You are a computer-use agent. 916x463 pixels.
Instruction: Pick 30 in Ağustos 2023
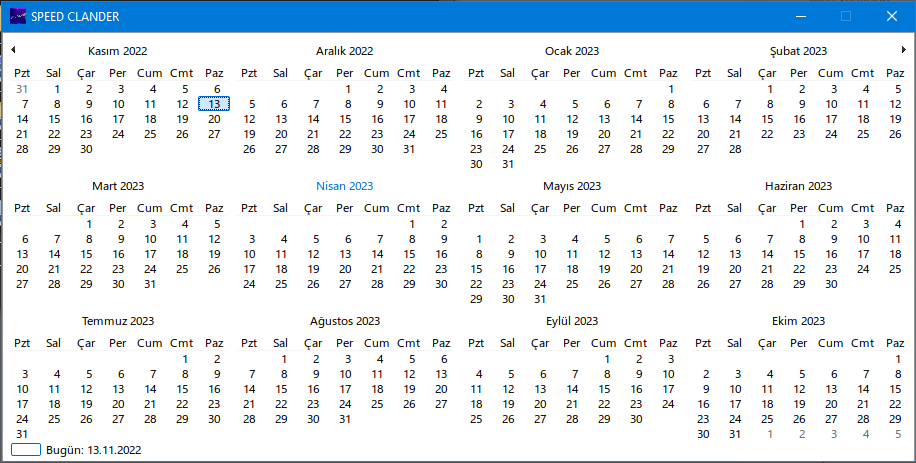(x=313, y=419)
